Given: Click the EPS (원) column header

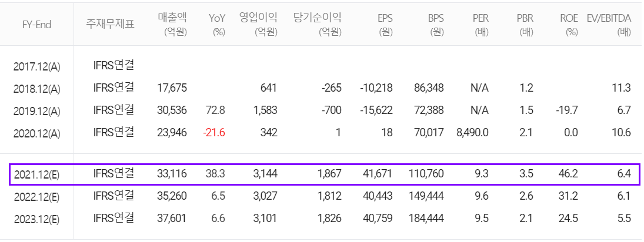Looking at the screenshot, I should point(385,24).
